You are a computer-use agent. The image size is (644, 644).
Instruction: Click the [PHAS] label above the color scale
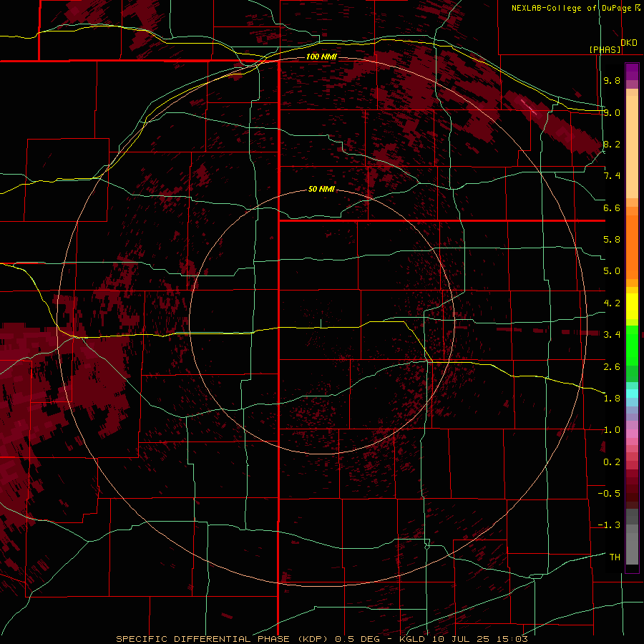[605, 49]
